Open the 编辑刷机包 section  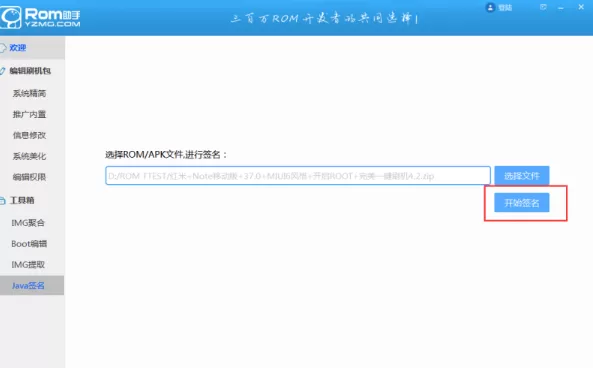30,71
